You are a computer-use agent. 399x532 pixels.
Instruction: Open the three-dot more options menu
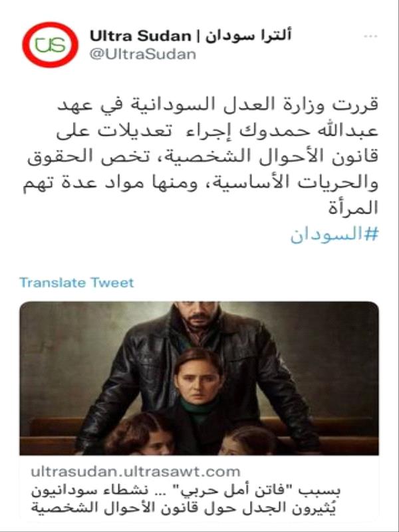[x=370, y=37]
